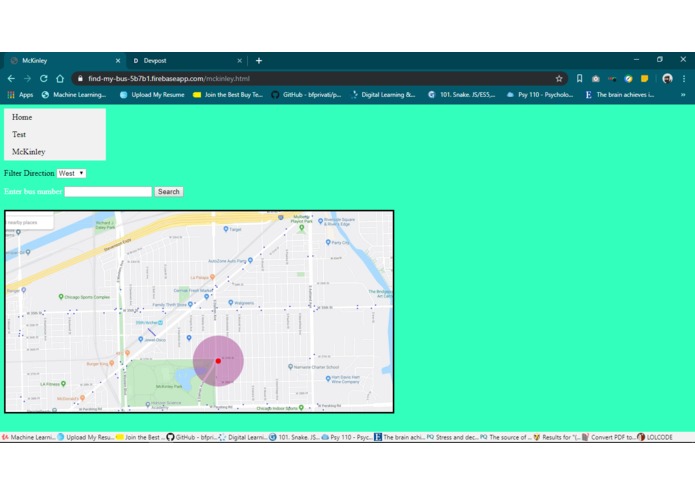Click Convert PDF to item in bottom bar
The image size is (695, 494).
click(x=609, y=437)
